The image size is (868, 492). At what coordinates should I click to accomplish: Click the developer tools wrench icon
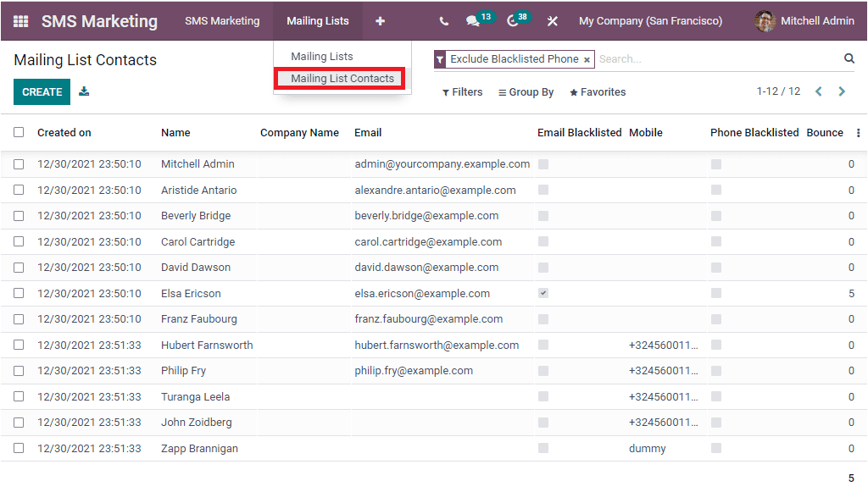(553, 21)
